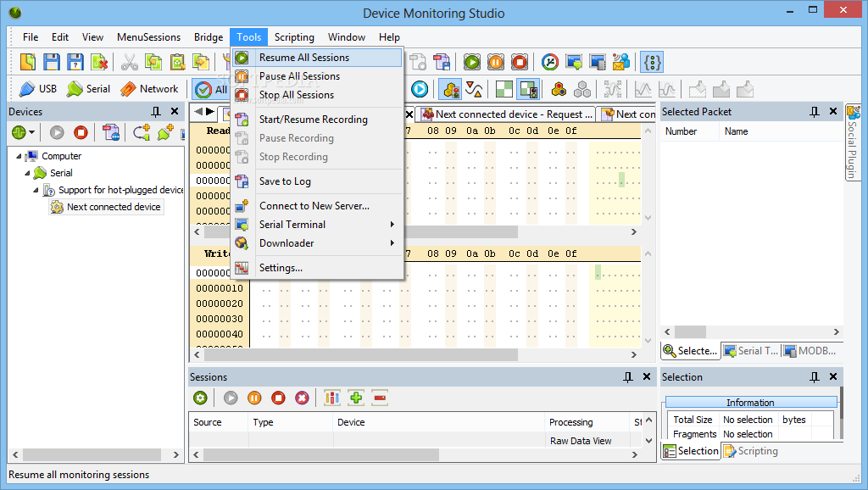Screen dimensions: 868x490
Task: Select Start/Resume Recording menu entry
Action: point(317,120)
